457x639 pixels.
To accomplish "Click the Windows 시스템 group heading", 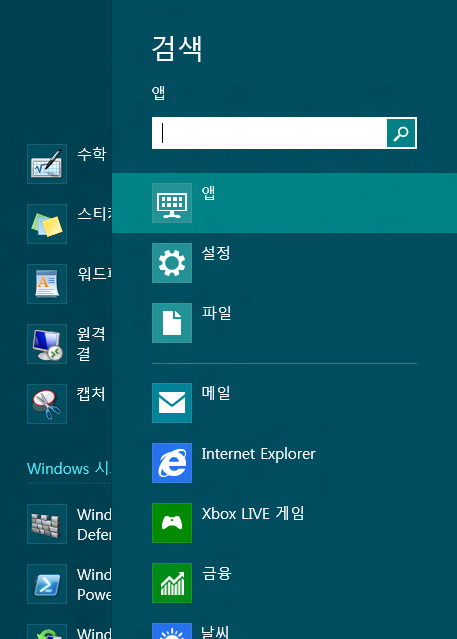I will (x=69, y=469).
